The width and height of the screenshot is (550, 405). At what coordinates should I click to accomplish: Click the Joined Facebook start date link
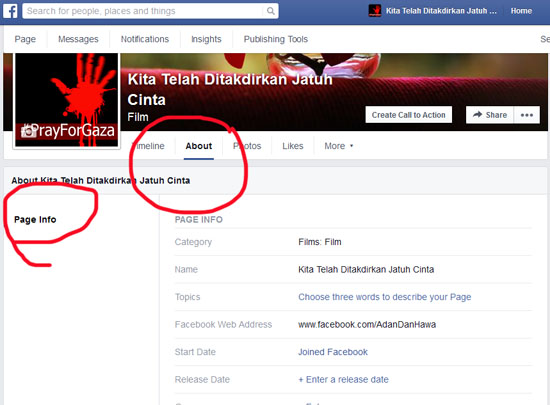333,352
